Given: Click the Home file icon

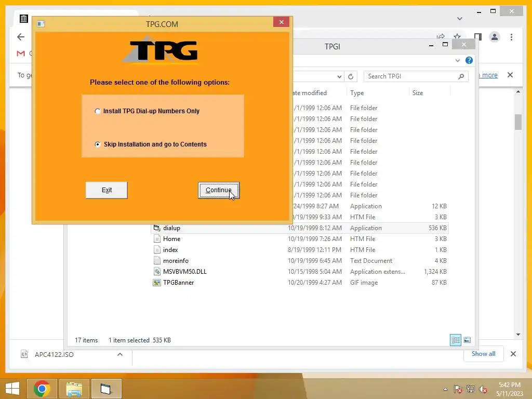Looking at the screenshot, I should (x=157, y=239).
